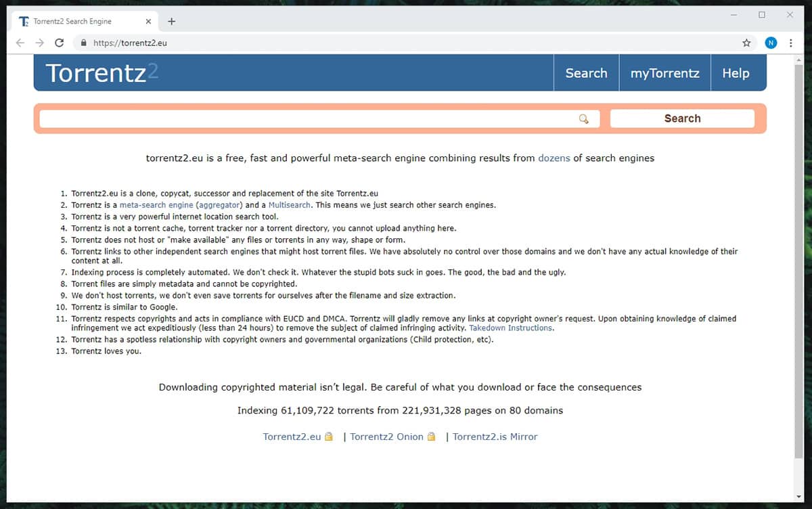
Task: Open Help in header navigation
Action: 736,73
